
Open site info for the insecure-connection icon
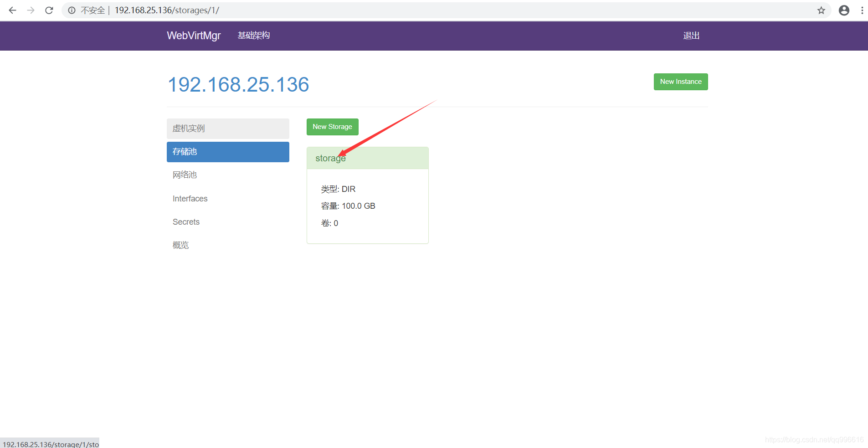point(72,10)
